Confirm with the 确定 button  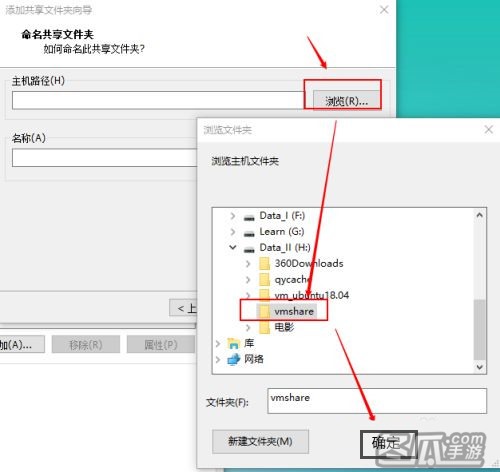point(389,444)
